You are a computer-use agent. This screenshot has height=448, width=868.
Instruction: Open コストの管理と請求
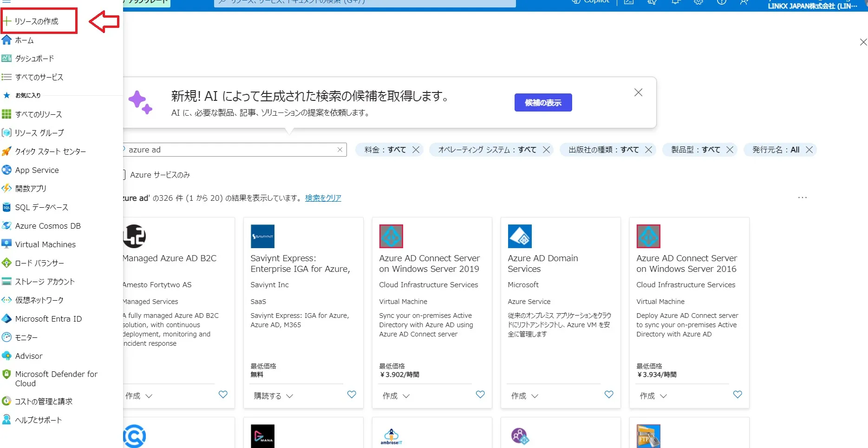44,402
